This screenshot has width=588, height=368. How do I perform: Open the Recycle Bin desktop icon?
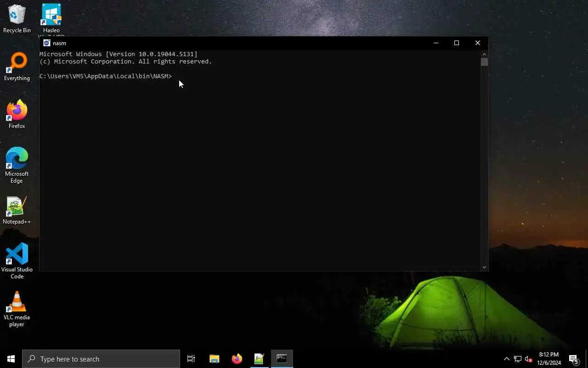pyautogui.click(x=17, y=18)
